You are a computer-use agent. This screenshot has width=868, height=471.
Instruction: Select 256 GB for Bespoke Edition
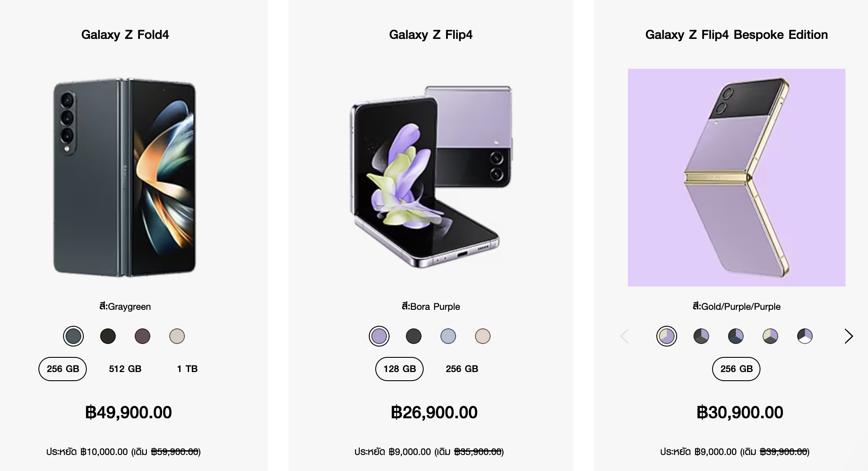tap(736, 369)
